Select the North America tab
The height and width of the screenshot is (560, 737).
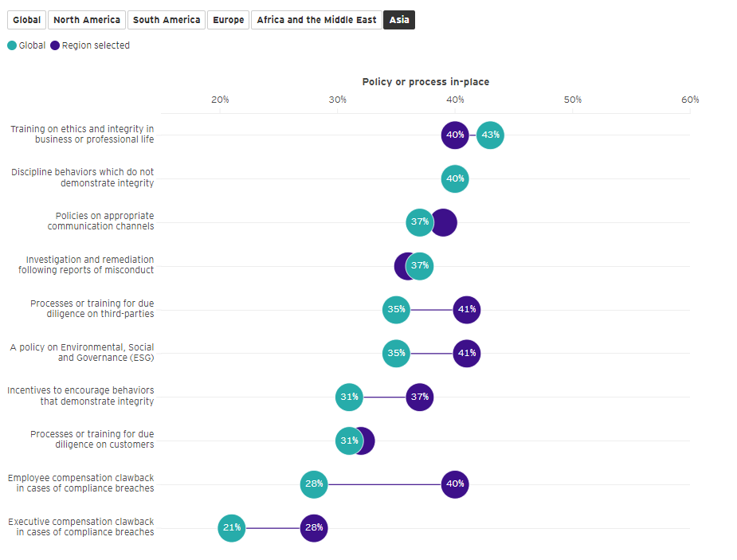tap(87, 20)
